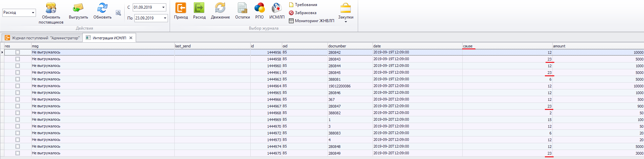The width and height of the screenshot is (644, 159).
Task: Open the Движение journal
Action: pyautogui.click(x=220, y=8)
